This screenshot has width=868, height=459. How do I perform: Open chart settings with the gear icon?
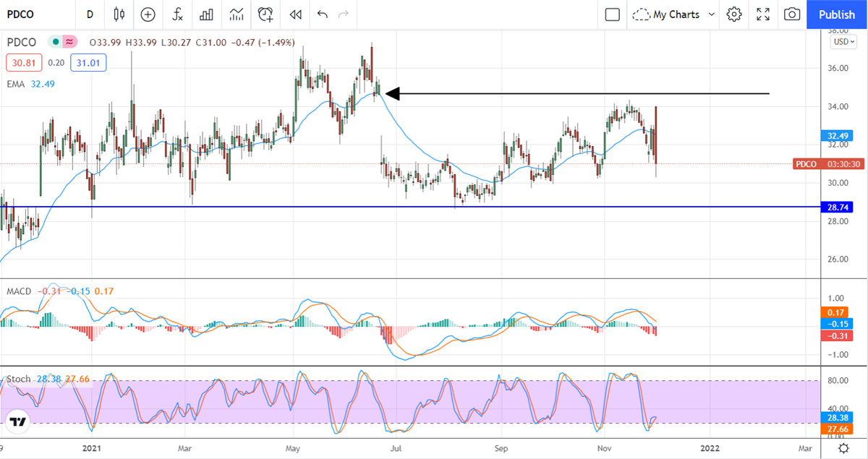pos(733,14)
